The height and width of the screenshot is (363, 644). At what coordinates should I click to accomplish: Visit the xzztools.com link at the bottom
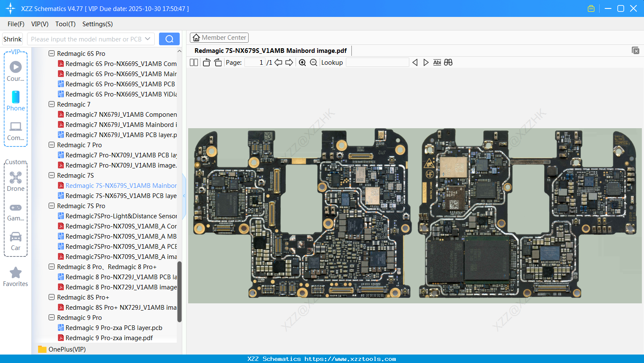click(x=364, y=359)
